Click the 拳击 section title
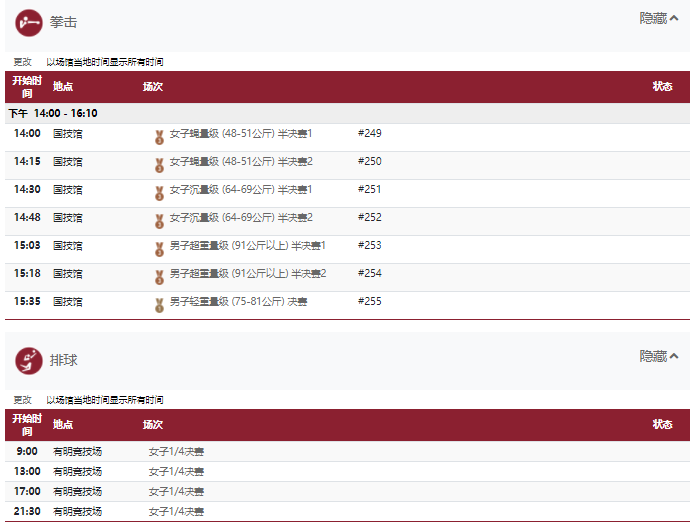Screen dimensions: 696x527 click(x=63, y=22)
